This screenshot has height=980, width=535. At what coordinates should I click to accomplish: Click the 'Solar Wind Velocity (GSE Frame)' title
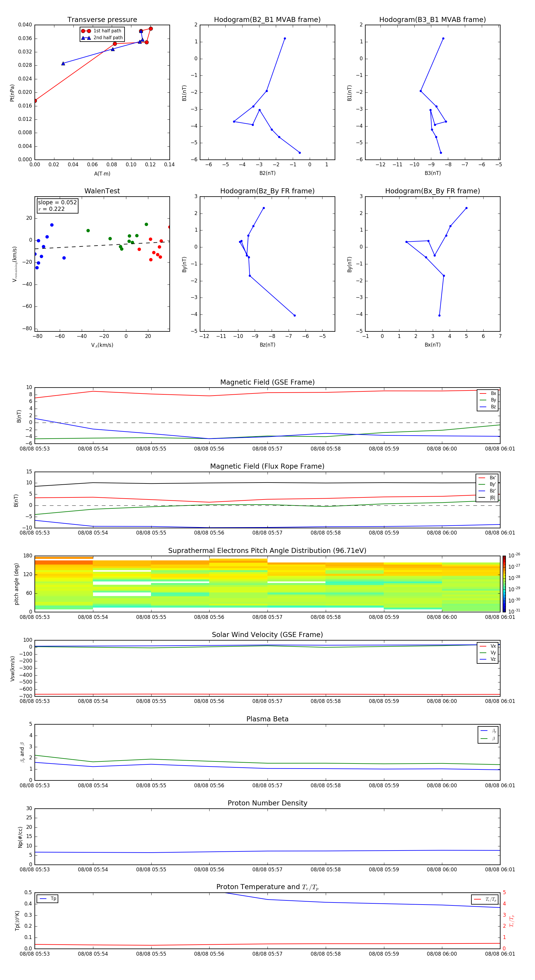[267, 635]
